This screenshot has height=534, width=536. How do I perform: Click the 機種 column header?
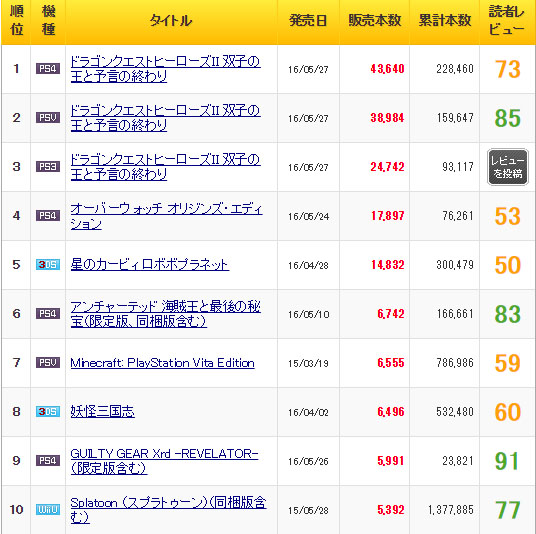click(48, 21)
